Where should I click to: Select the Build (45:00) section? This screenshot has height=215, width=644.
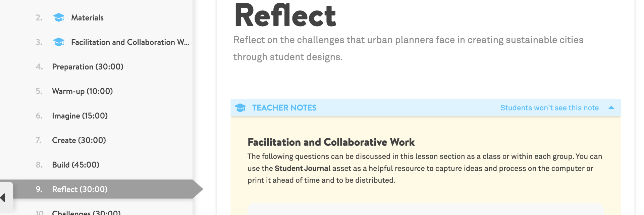tap(75, 165)
